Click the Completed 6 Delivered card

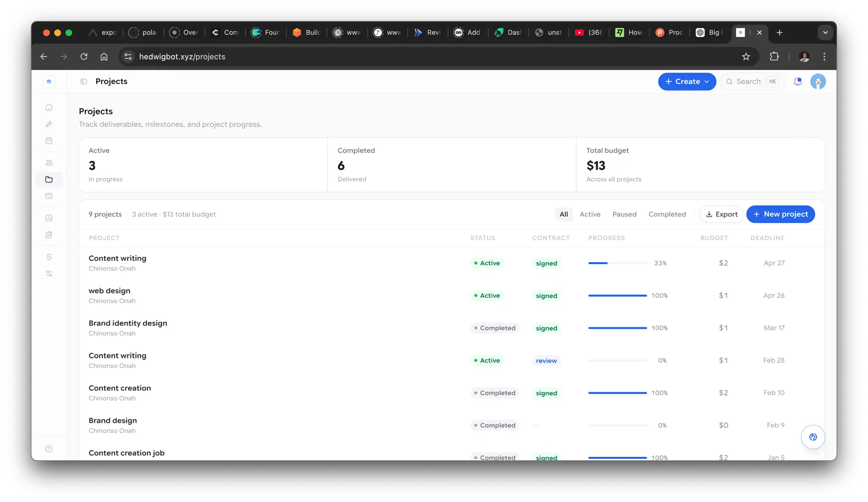(452, 165)
